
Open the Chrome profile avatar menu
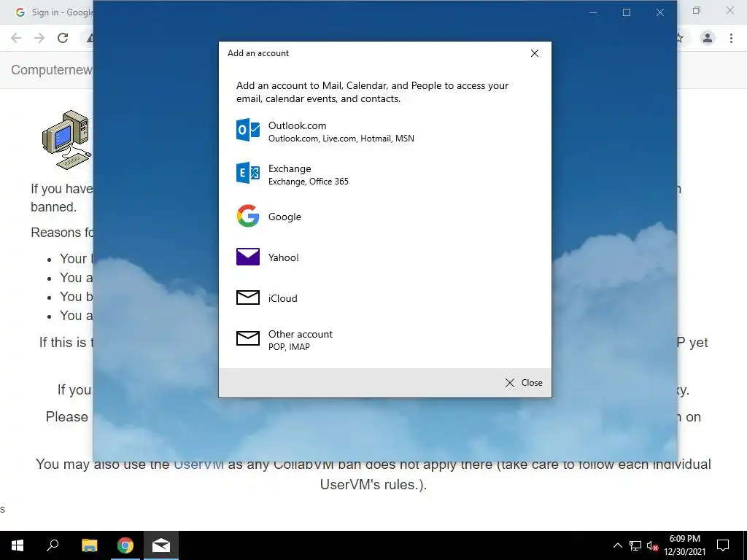point(708,38)
